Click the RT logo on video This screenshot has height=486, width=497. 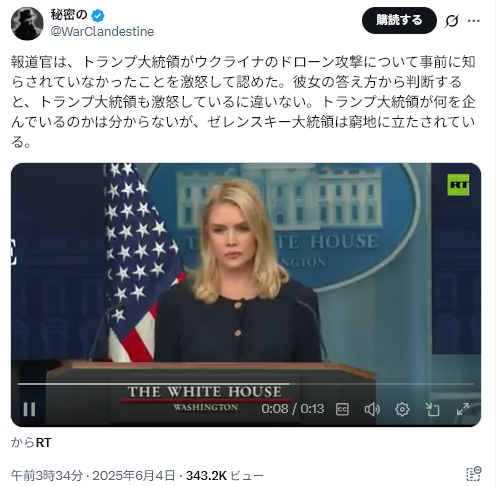click(x=458, y=184)
